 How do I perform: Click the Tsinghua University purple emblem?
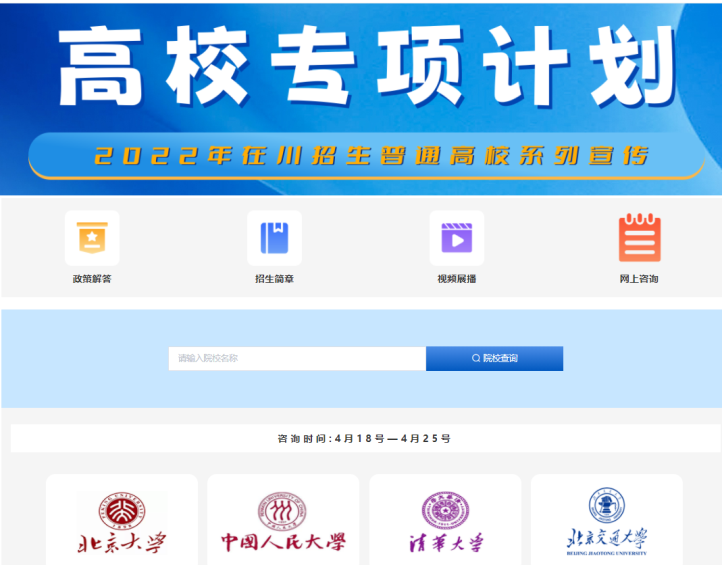(x=444, y=511)
